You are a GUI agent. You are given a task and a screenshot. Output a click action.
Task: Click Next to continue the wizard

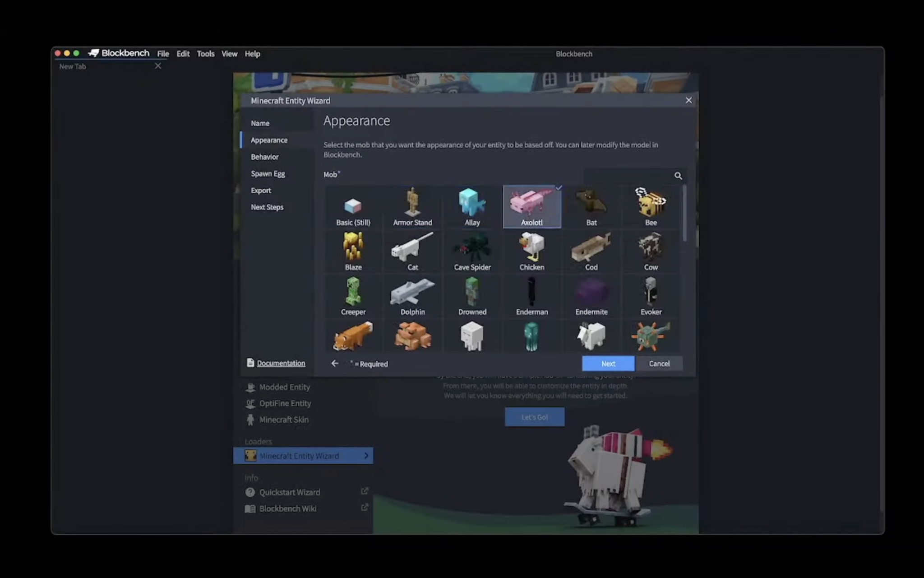(608, 364)
